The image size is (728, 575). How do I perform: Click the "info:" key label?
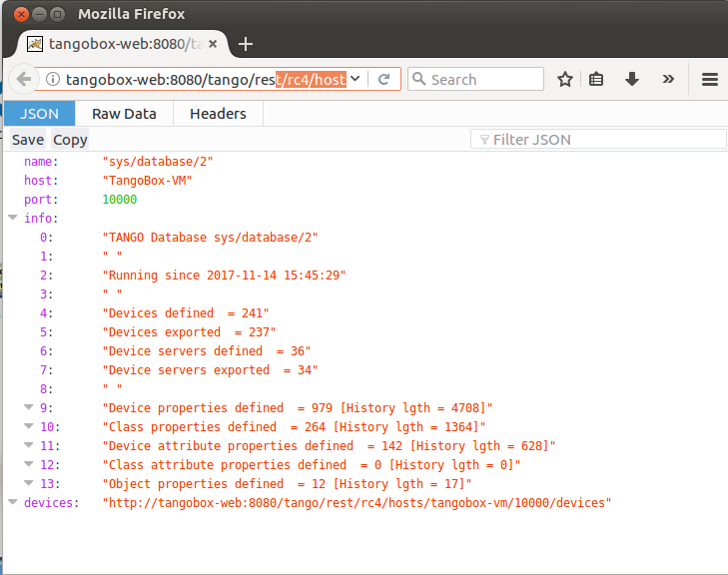point(41,218)
